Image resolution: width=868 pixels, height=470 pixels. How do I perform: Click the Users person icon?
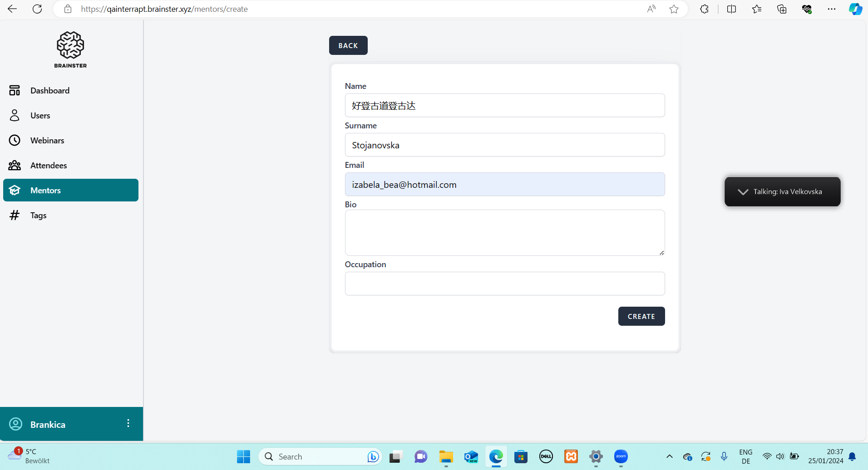15,116
